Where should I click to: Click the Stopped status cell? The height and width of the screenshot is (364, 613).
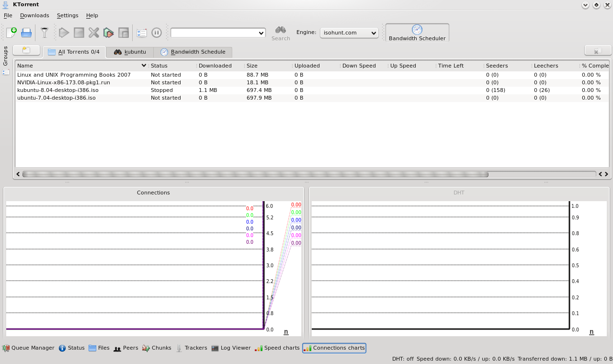[x=162, y=90]
